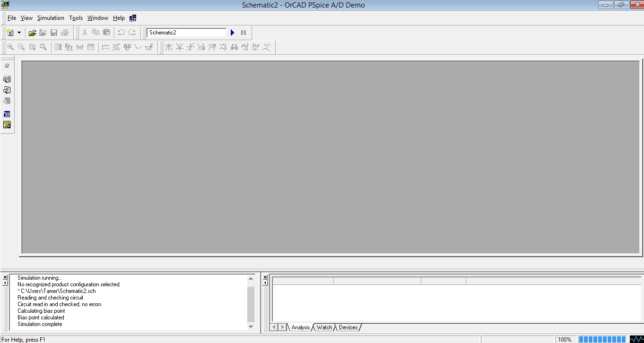Click the Cursor Min icon

click(201, 47)
